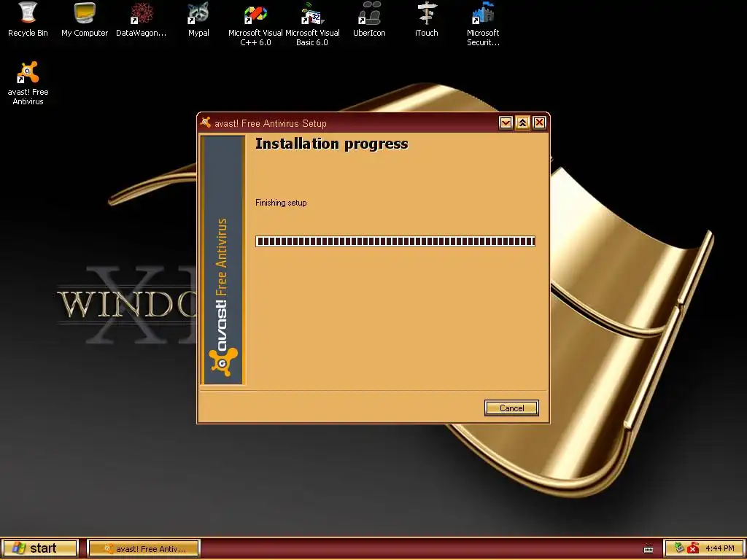Click the installation progress bar
The height and width of the screenshot is (560, 747).
pyautogui.click(x=395, y=241)
